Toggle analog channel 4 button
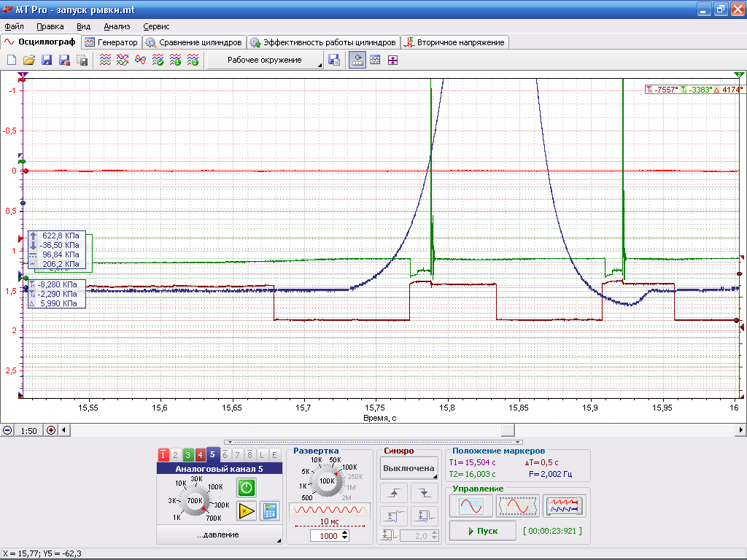 (x=200, y=455)
